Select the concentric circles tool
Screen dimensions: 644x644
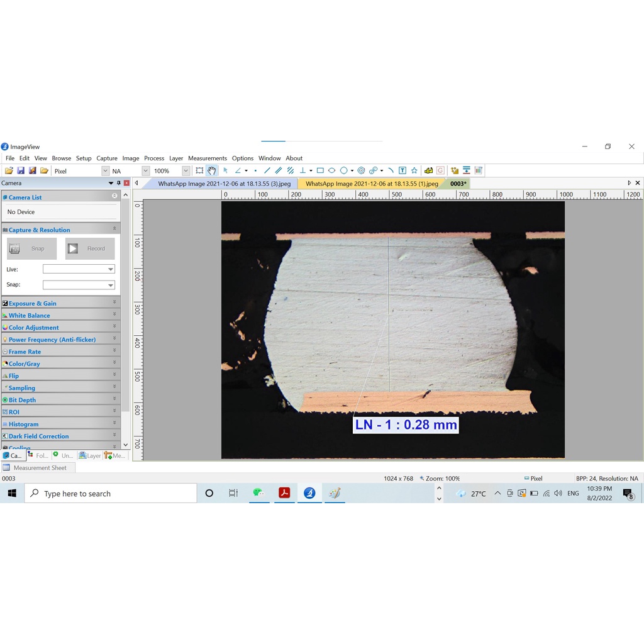point(361,170)
